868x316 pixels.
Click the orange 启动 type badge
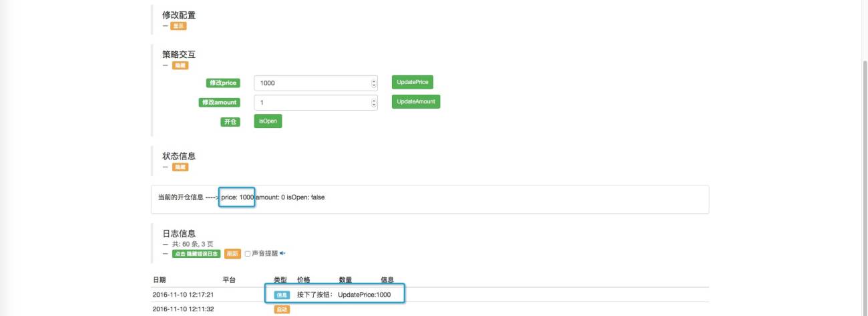pos(282,310)
